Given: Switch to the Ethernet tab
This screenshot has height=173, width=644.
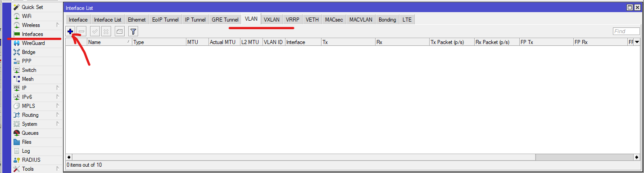Looking at the screenshot, I should click(x=137, y=20).
